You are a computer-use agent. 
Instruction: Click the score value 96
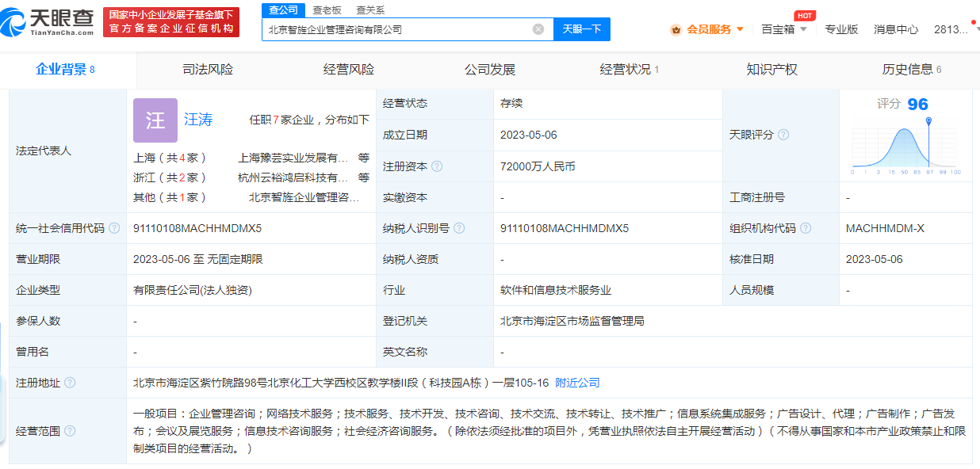click(917, 105)
